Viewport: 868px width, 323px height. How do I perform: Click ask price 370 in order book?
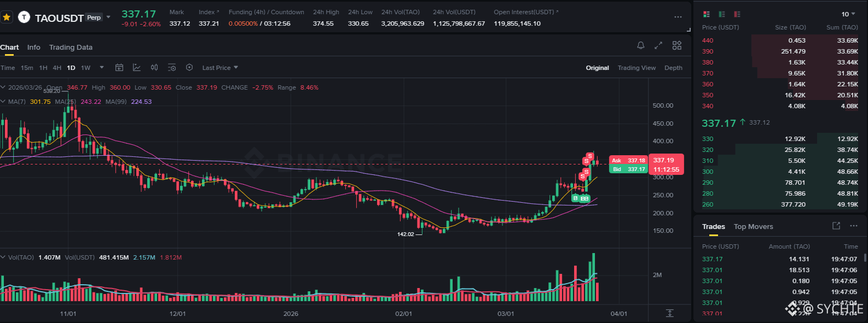[708, 73]
